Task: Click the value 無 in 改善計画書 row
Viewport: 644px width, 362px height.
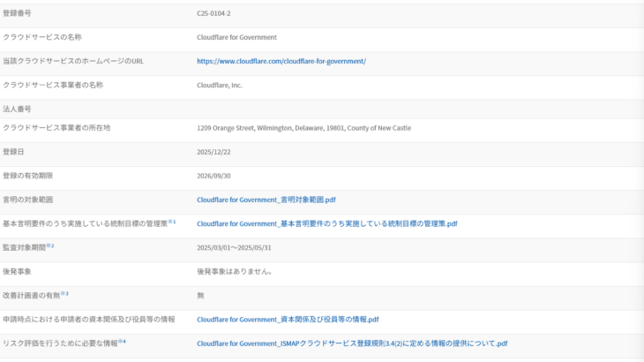Action: 200,296
